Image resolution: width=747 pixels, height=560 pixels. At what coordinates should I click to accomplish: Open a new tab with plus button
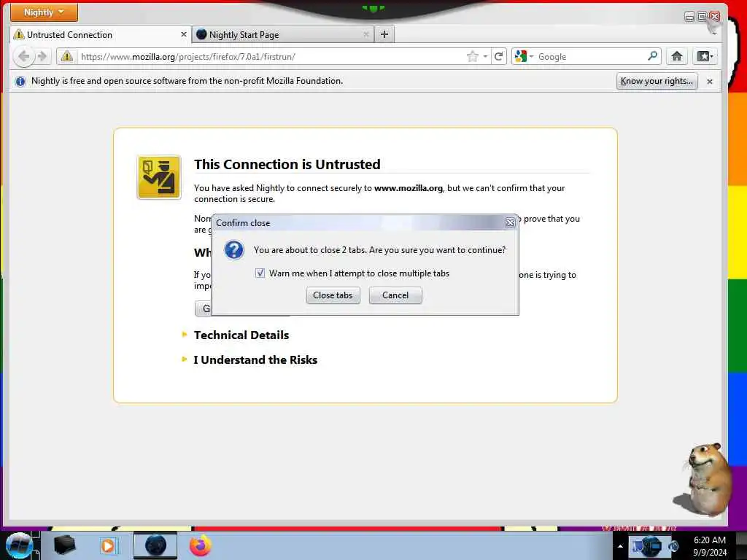click(384, 34)
